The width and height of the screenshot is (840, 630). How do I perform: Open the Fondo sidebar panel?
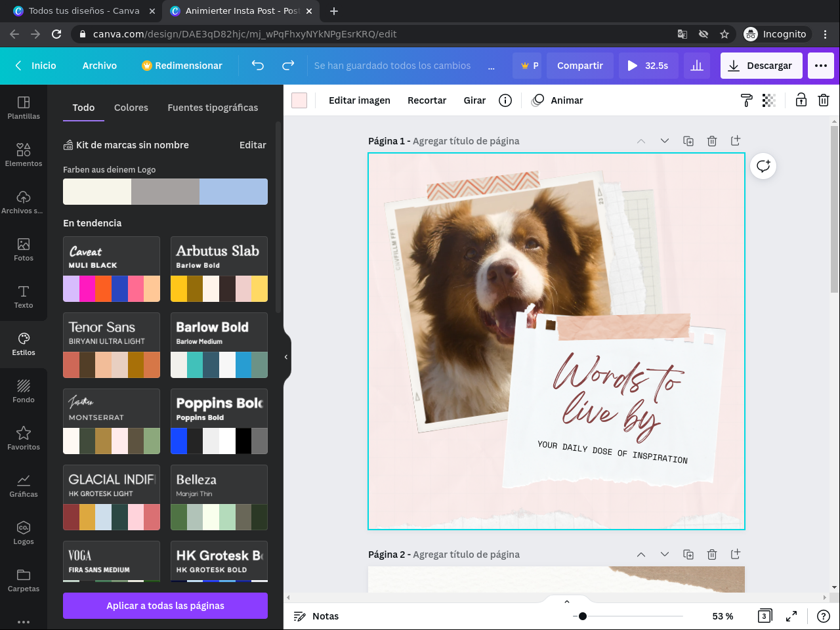[24, 391]
